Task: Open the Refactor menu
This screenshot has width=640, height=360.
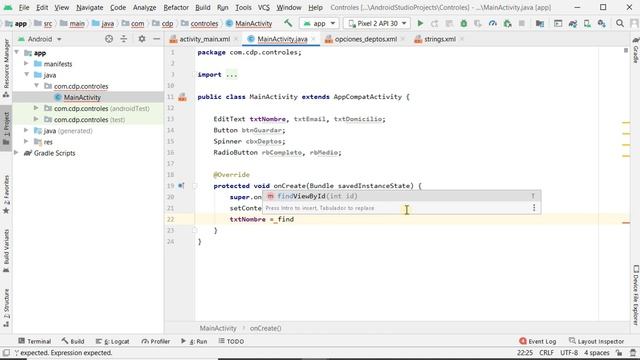Action: (176, 7)
